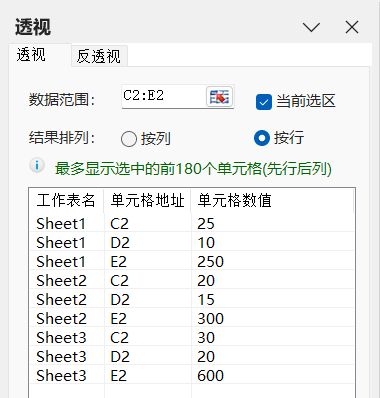Image resolution: width=380 pixels, height=398 pixels.
Task: Select the Sheet2 D2 row with 15
Action: click(192, 299)
